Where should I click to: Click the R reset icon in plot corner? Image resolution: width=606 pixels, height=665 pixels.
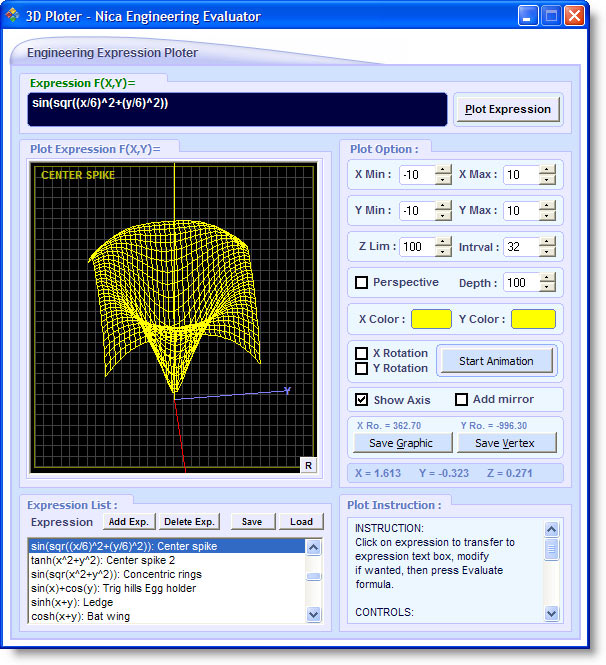coord(309,465)
